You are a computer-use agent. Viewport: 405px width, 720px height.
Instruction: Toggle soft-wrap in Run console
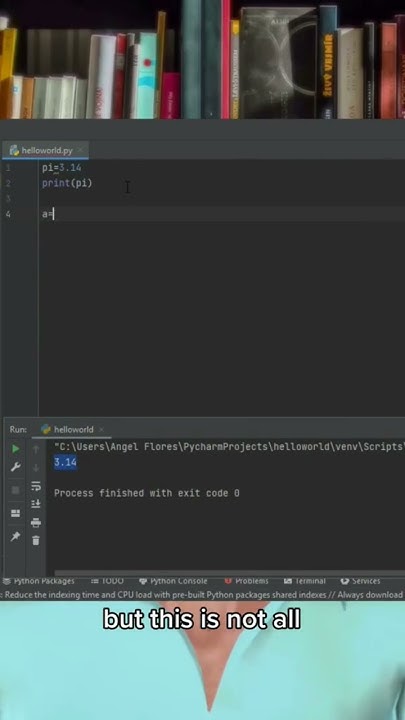pyautogui.click(x=36, y=486)
